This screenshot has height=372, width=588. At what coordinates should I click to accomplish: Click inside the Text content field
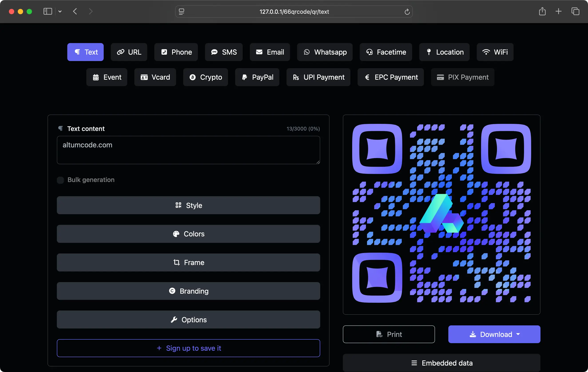[188, 150]
